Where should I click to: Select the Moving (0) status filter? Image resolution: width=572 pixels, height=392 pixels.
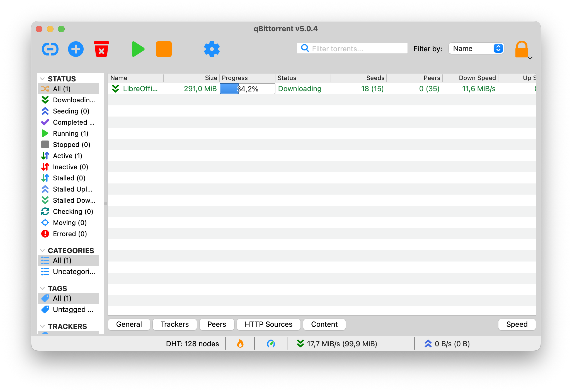(68, 223)
